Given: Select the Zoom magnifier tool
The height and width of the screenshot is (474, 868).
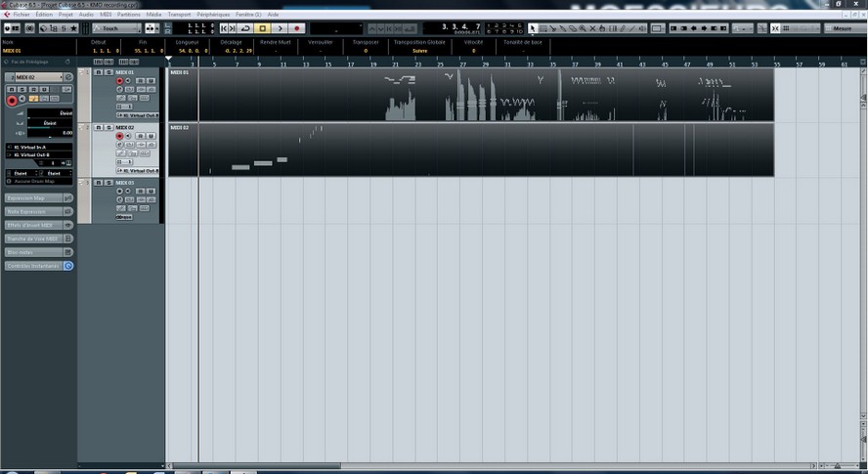Looking at the screenshot, I should click(583, 28).
